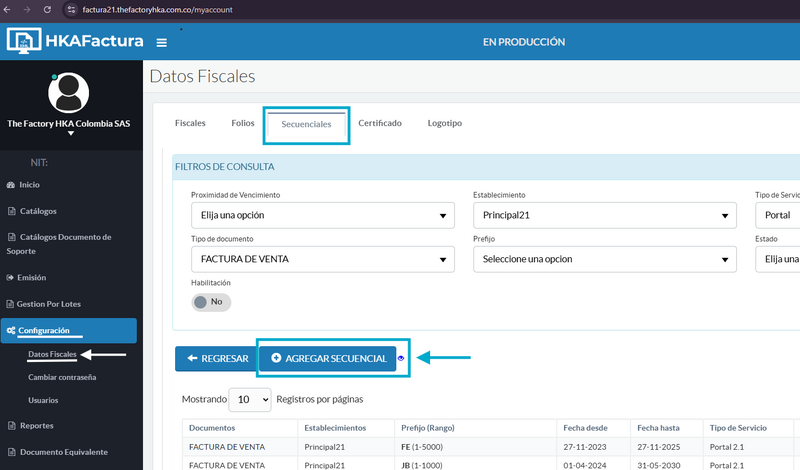Click the Agregar Secuencial button

(x=328, y=358)
